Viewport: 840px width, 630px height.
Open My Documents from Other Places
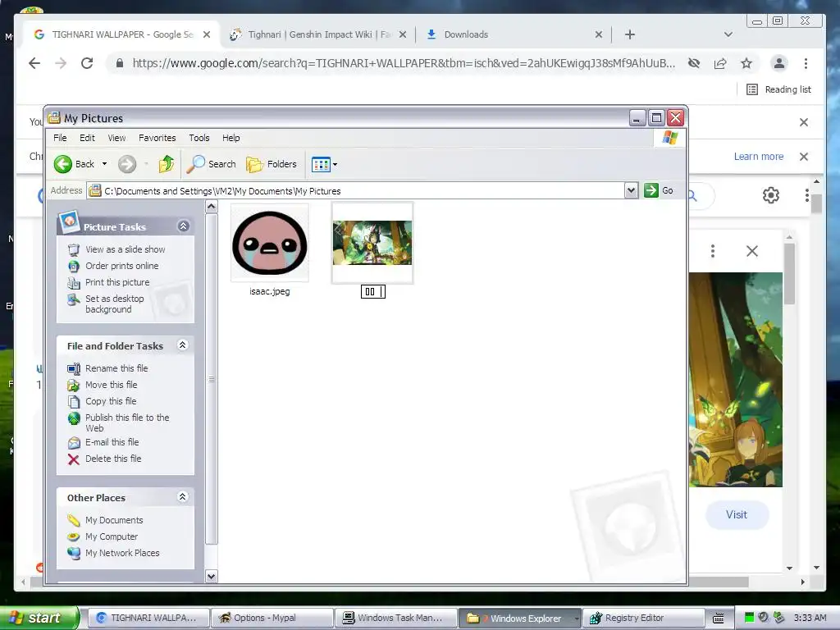pyautogui.click(x=114, y=520)
